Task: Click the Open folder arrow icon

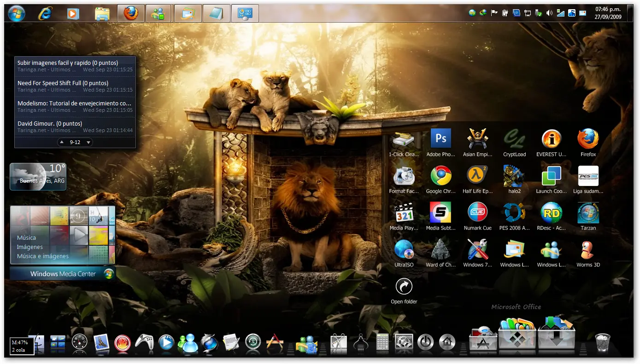Action: (x=404, y=286)
